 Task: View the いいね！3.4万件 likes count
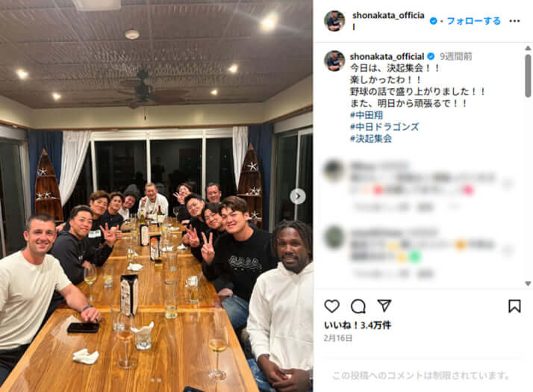(x=358, y=326)
